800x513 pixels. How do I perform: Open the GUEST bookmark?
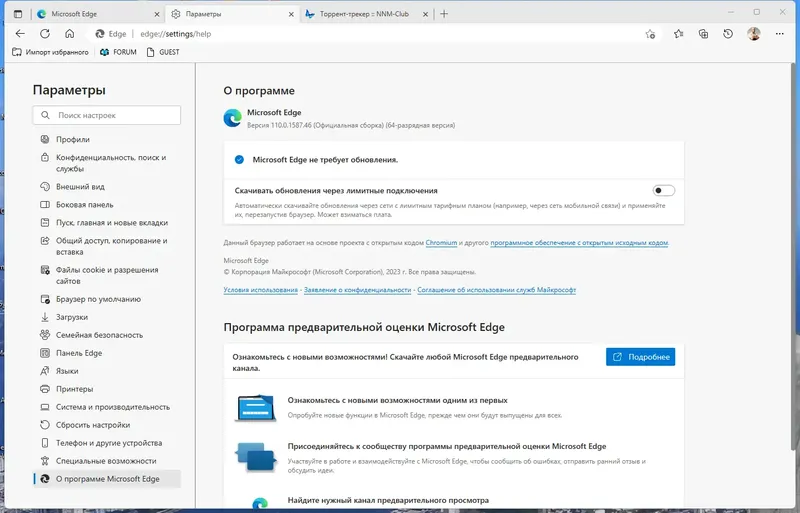tap(163, 52)
